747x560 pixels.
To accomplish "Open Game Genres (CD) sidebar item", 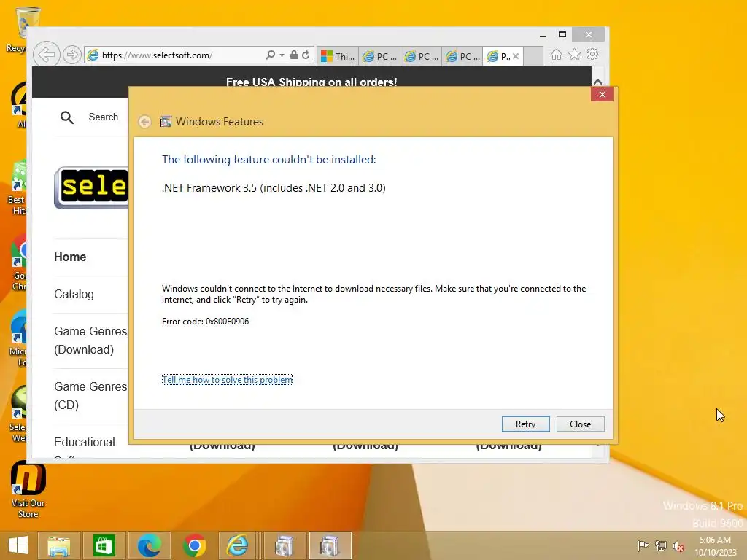I will pos(90,396).
